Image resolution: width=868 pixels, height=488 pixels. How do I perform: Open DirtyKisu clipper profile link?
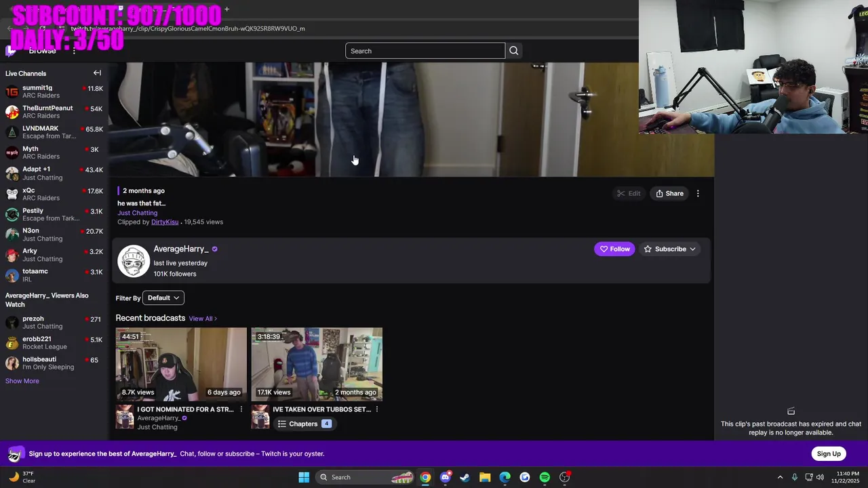pos(165,222)
